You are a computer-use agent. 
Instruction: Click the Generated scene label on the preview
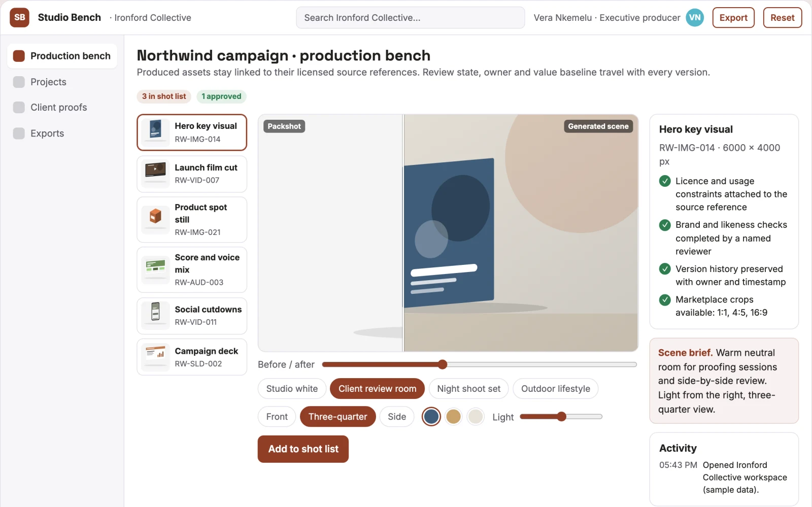[598, 126]
